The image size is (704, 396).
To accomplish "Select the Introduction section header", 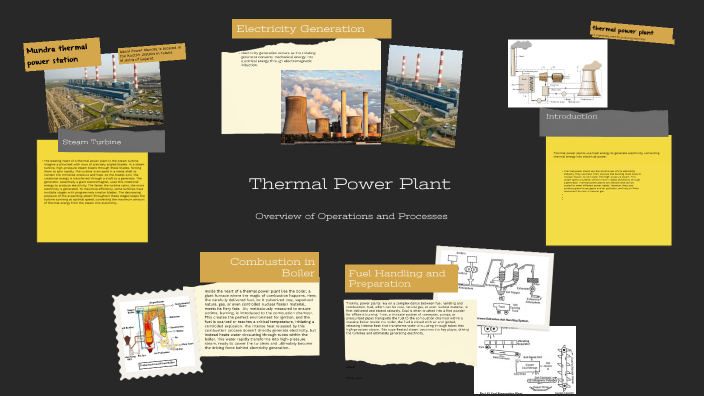I will pyautogui.click(x=603, y=122).
